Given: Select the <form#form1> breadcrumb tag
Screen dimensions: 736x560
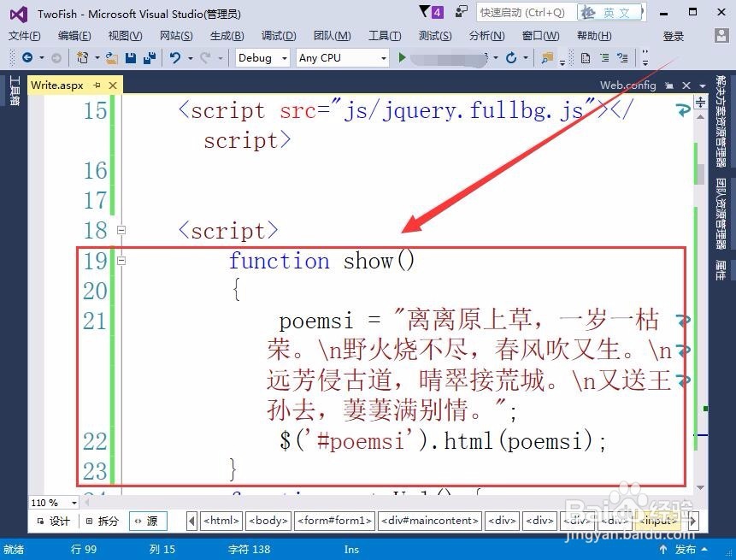Looking at the screenshot, I should point(335,521).
